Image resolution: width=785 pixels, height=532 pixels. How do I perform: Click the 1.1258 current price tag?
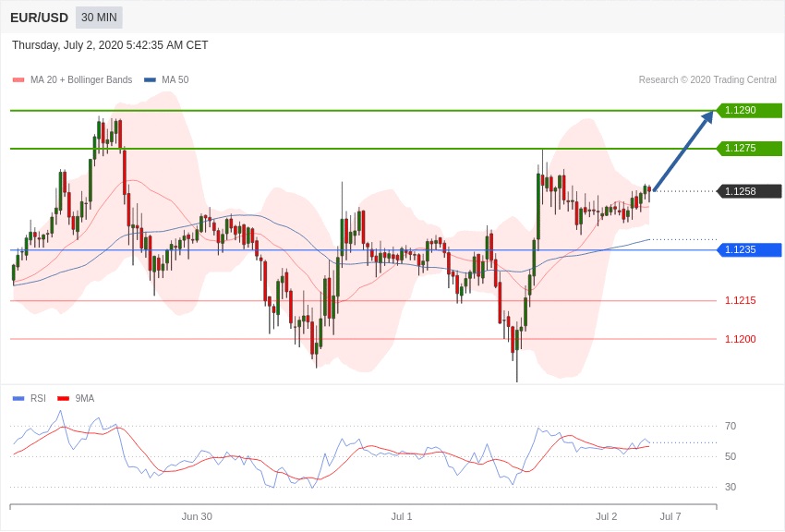[x=749, y=191]
